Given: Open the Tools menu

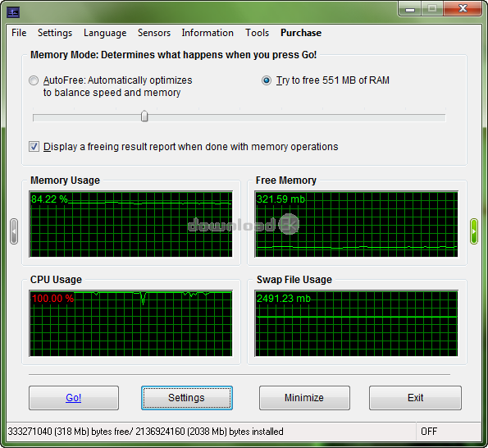Looking at the screenshot, I should [257, 33].
